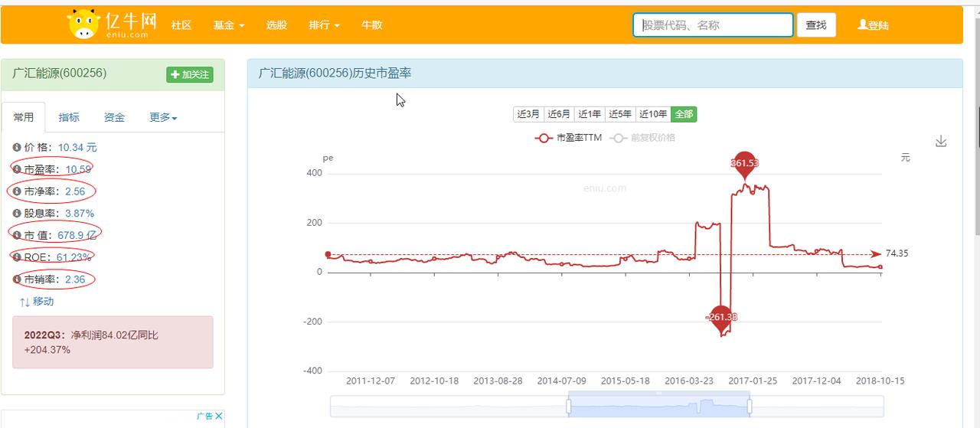Download the chart as image
980x428 pixels.
941,142
